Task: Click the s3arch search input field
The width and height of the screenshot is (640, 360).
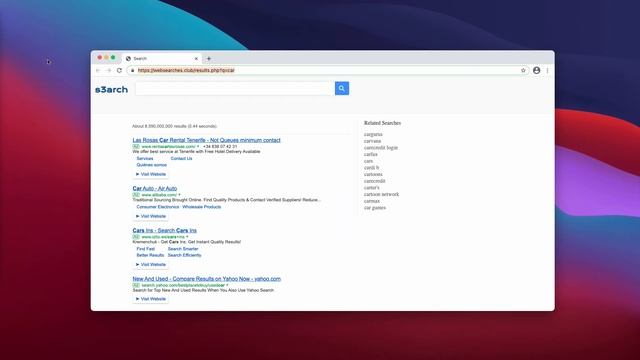Action: [235, 89]
